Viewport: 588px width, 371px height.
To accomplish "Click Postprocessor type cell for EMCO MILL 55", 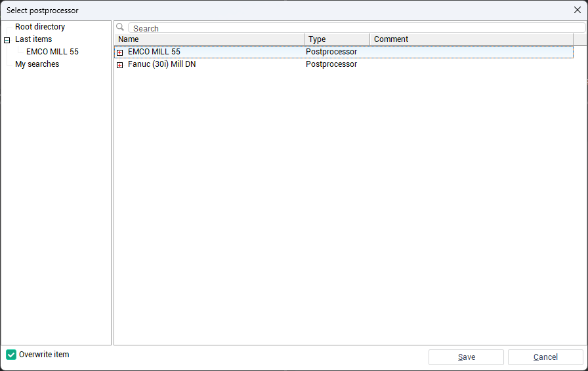I will click(x=331, y=52).
